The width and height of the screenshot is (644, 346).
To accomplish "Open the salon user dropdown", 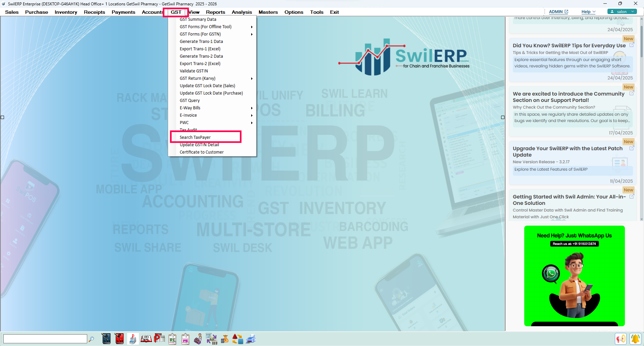I will [622, 11].
